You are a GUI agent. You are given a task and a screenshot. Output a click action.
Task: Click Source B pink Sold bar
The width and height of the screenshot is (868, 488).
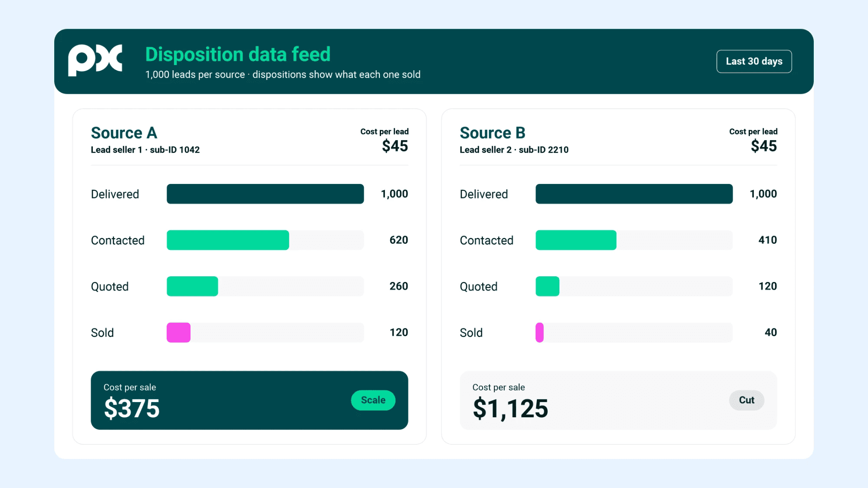539,333
